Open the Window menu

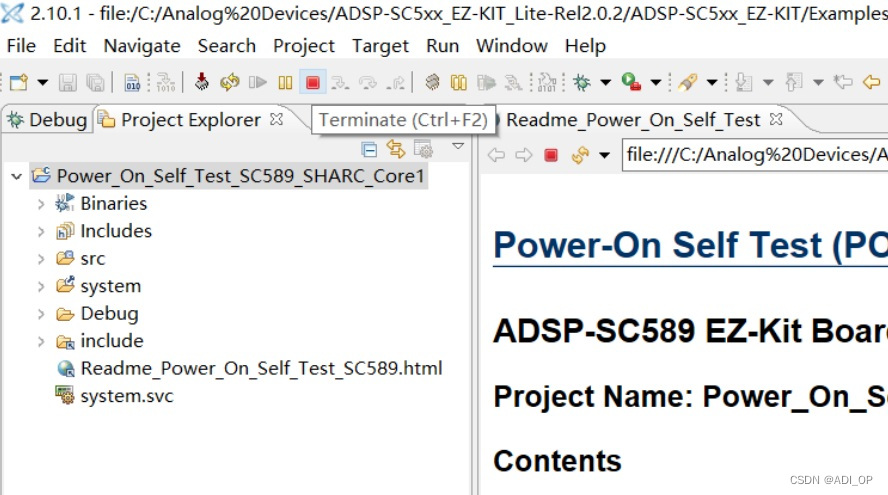511,45
